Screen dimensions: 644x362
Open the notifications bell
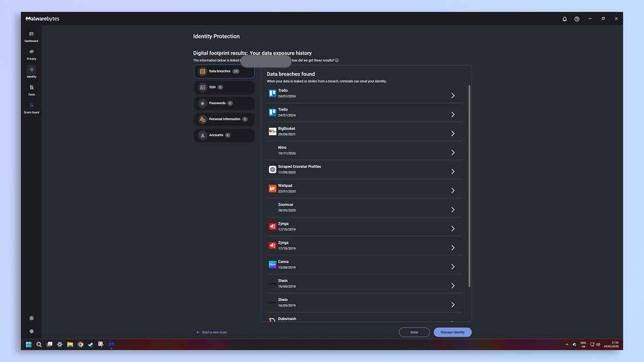(x=565, y=19)
